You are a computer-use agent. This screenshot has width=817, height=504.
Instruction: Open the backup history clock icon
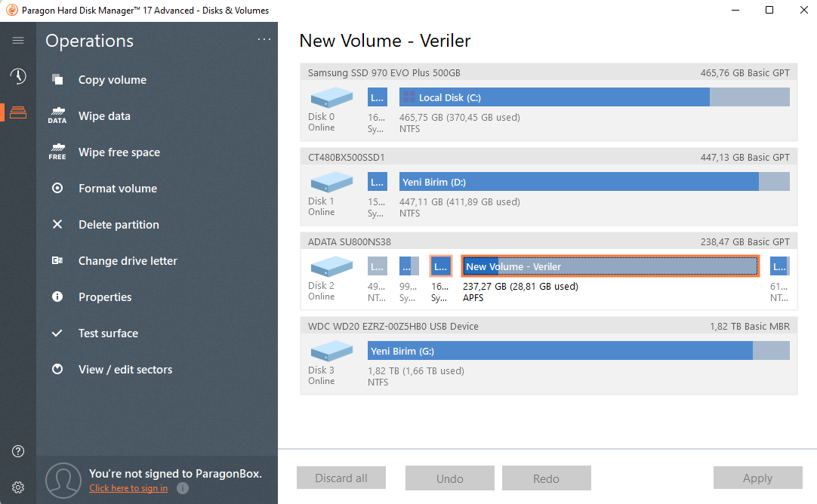pos(18,76)
